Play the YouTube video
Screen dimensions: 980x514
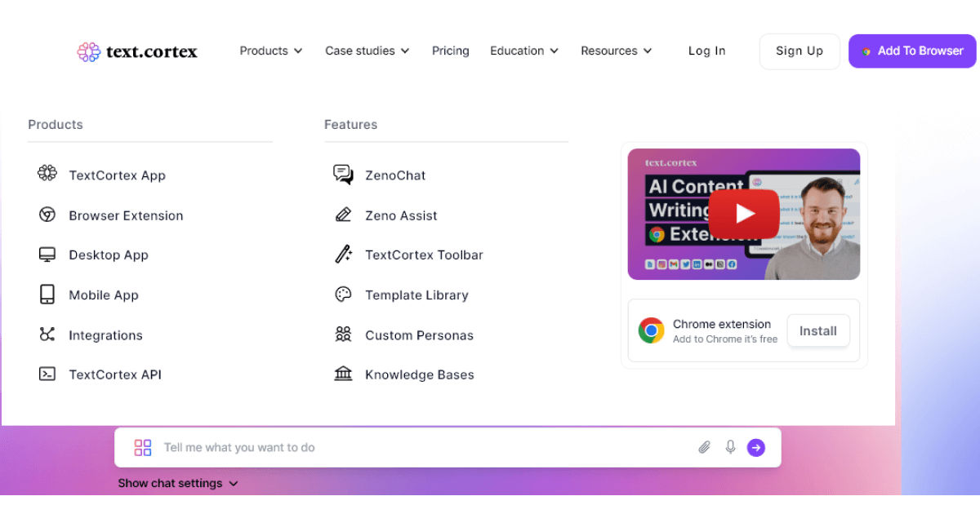click(743, 214)
